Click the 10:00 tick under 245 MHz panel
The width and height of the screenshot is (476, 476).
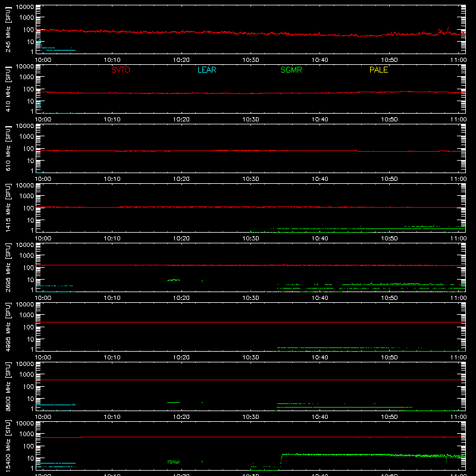[43, 60]
